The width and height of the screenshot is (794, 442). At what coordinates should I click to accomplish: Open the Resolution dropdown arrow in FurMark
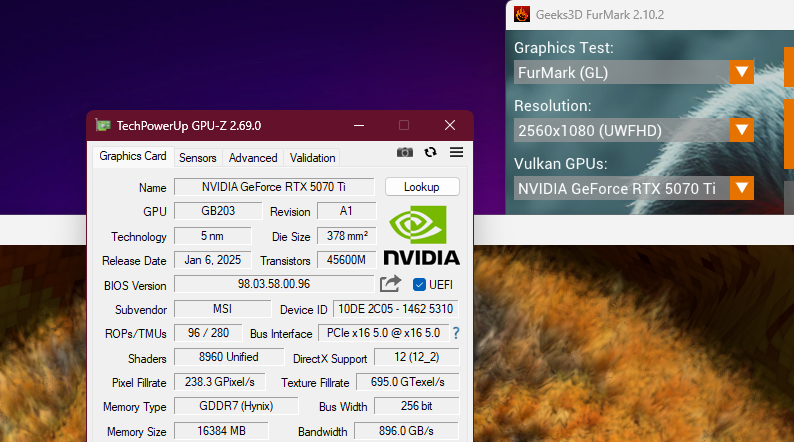pyautogui.click(x=742, y=131)
